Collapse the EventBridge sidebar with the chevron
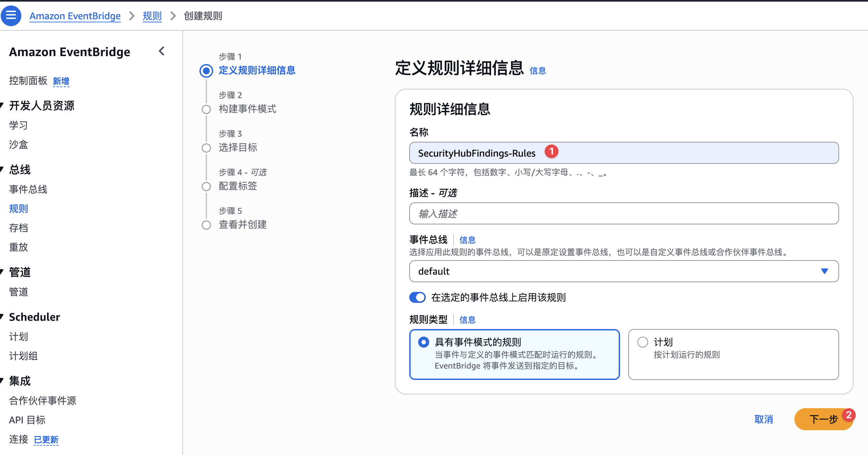 pos(162,51)
